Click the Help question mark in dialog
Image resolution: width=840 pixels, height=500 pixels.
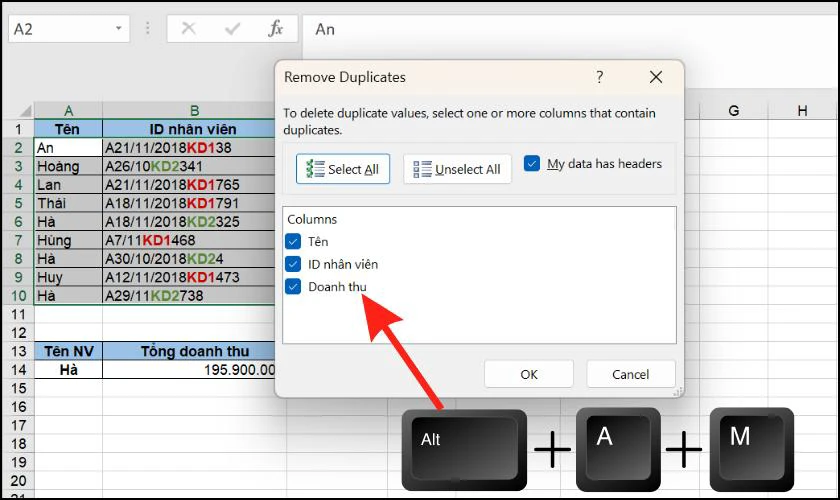(600, 77)
